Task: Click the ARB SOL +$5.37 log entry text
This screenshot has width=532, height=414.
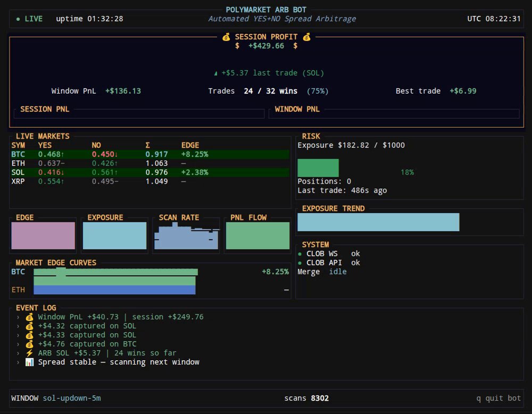Action: click(107, 353)
